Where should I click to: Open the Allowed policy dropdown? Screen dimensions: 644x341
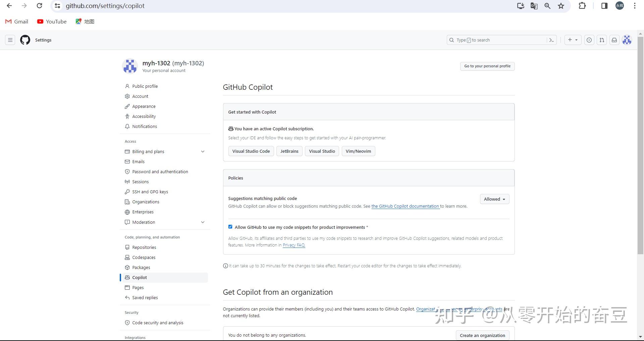(494, 199)
